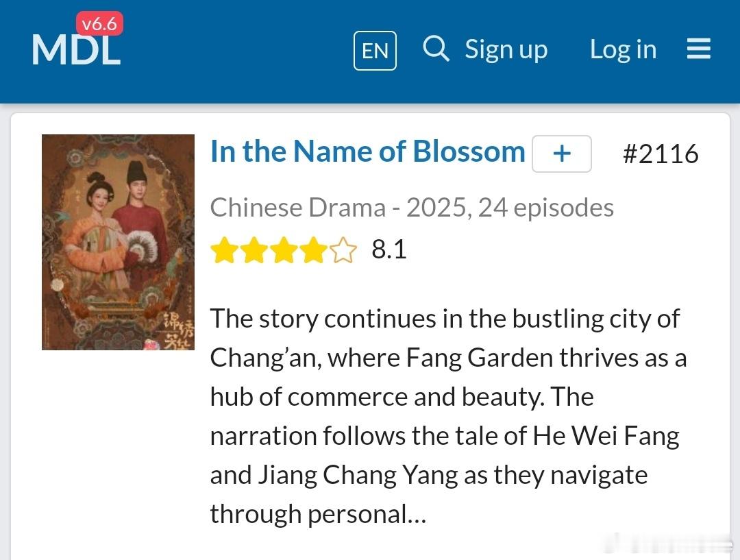Image resolution: width=740 pixels, height=560 pixels.
Task: Click the Chinese Drama 2025 episodes subtitle
Action: 412,208
